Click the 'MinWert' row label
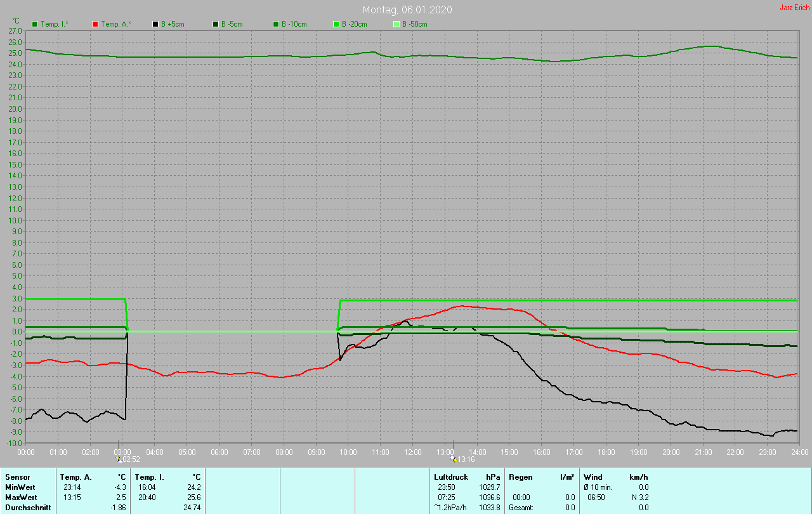Viewport: 812px width, 514px height. (20, 487)
